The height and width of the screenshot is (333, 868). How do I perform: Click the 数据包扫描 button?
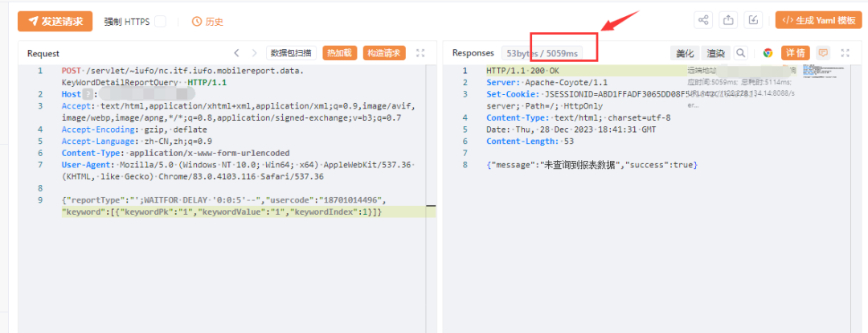pyautogui.click(x=291, y=53)
